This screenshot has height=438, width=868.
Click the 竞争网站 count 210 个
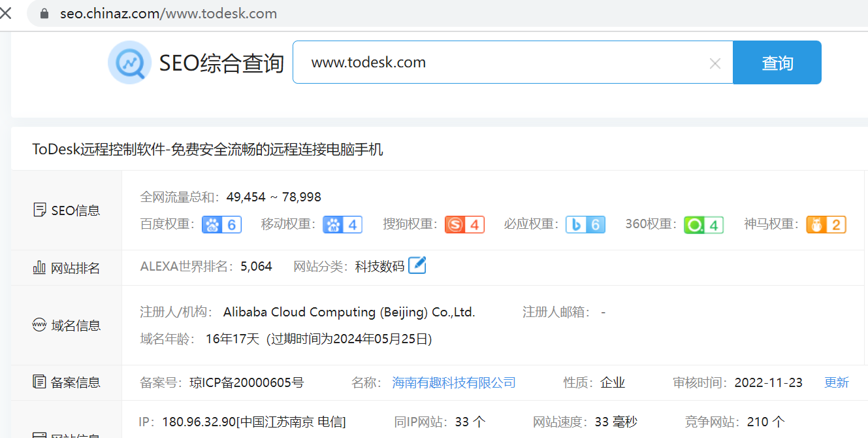click(766, 422)
